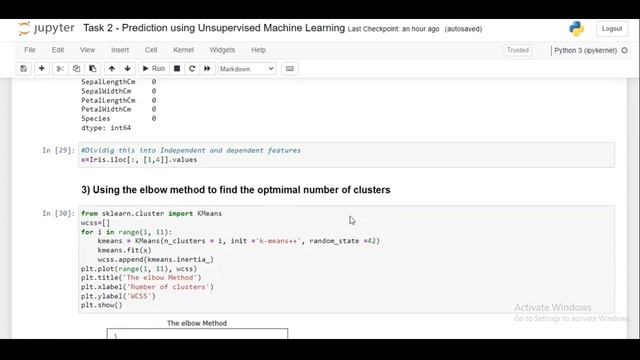Click the elbow method markdown heading
The image size is (640, 360).
(236, 190)
